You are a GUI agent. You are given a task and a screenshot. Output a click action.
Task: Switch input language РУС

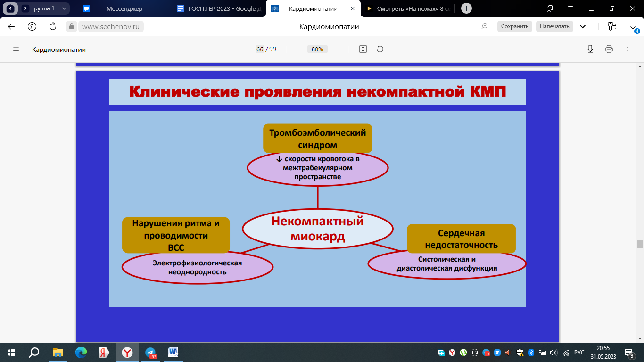(x=579, y=352)
